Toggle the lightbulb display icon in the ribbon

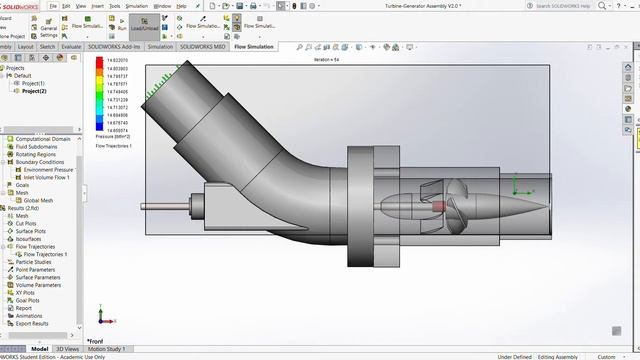pyautogui.click(x=237, y=18)
